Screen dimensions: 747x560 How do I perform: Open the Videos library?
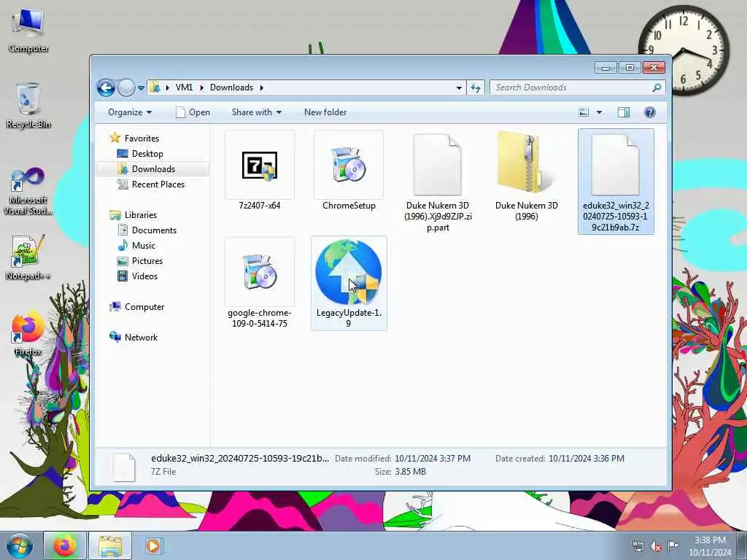(138, 276)
